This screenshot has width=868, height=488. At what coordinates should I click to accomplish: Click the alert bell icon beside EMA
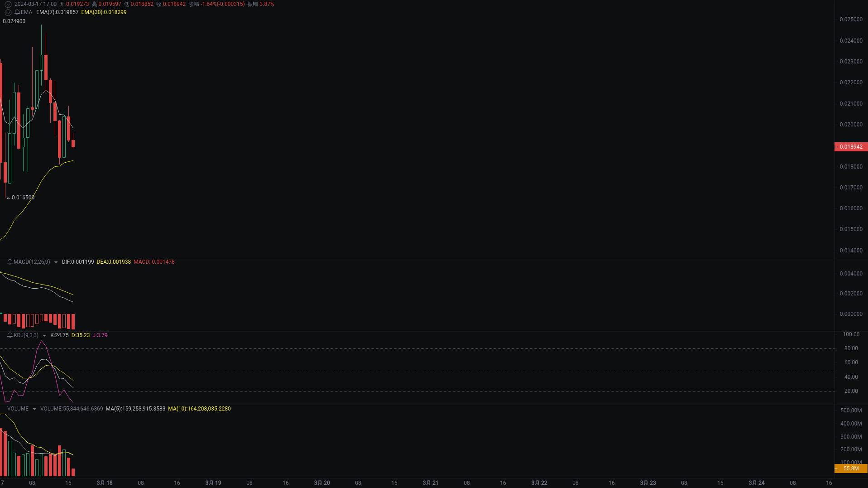point(17,12)
